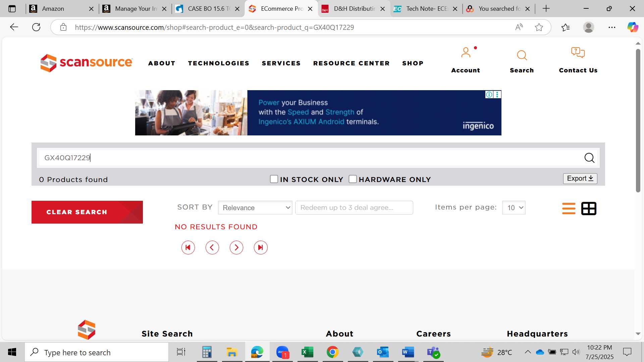Refresh the current page
This screenshot has width=644, height=362.
click(36, 27)
